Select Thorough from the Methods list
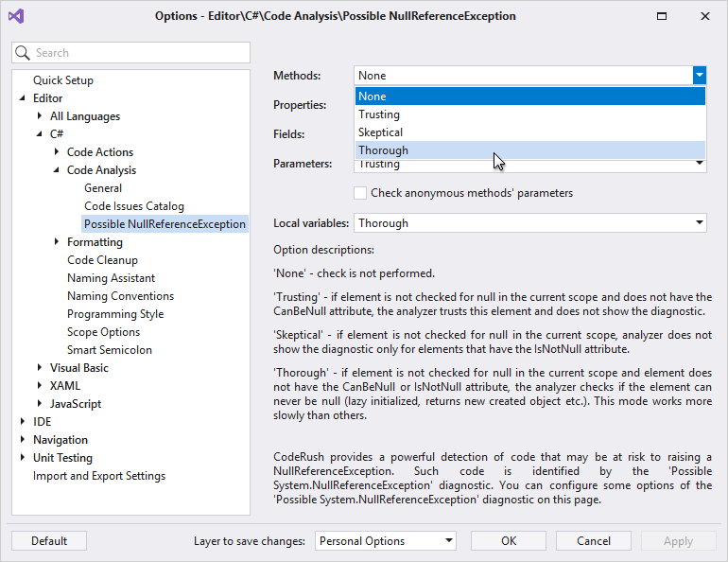Image resolution: width=728 pixels, height=562 pixels. coord(384,150)
